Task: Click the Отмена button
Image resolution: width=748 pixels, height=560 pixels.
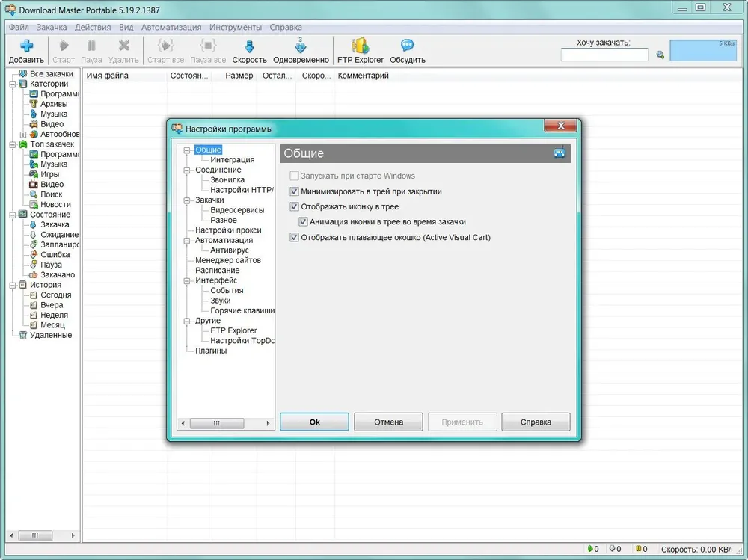Action: click(x=388, y=422)
